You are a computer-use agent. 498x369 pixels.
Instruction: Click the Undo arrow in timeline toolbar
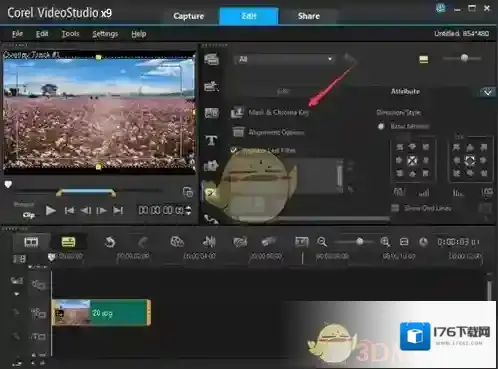[x=110, y=242]
